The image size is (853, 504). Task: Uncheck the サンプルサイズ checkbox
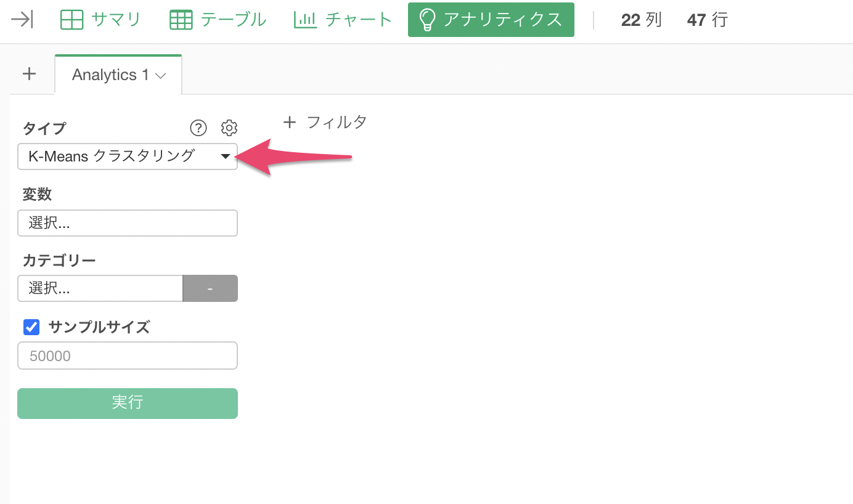tap(31, 327)
